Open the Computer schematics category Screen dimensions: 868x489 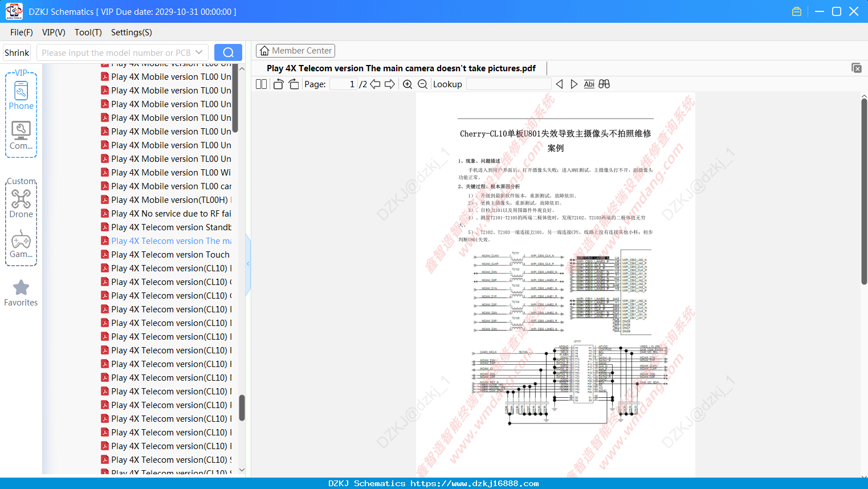tap(21, 136)
